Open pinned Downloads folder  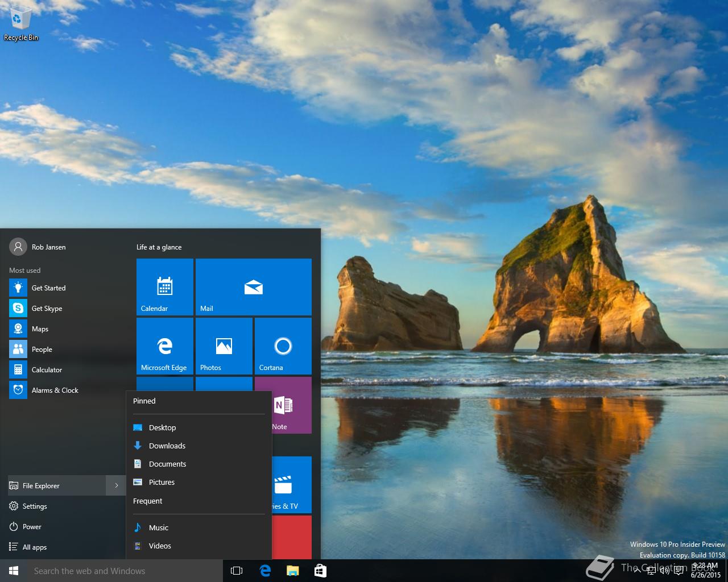tap(198, 446)
